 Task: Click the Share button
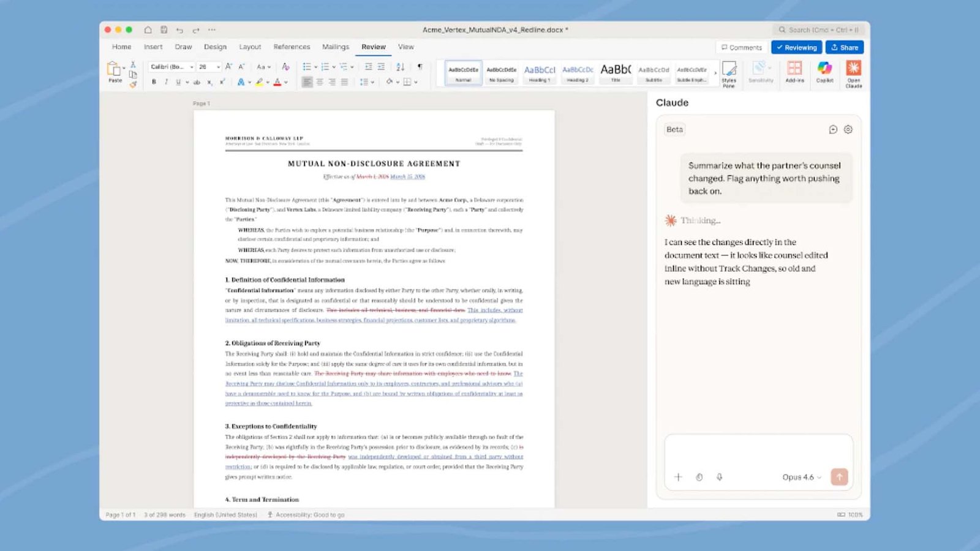(844, 47)
